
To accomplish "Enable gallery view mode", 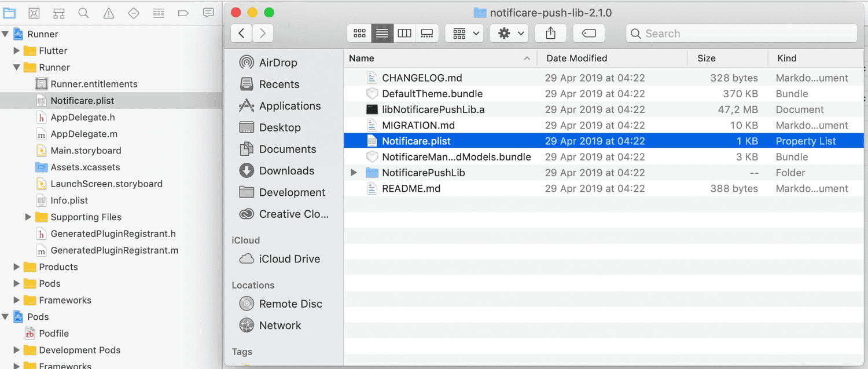I will 427,33.
